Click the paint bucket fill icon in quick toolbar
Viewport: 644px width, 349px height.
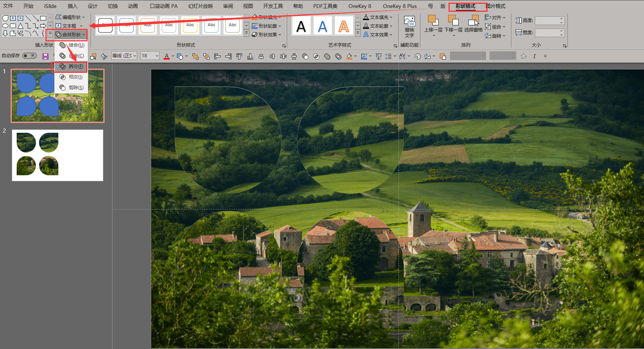(x=349, y=57)
